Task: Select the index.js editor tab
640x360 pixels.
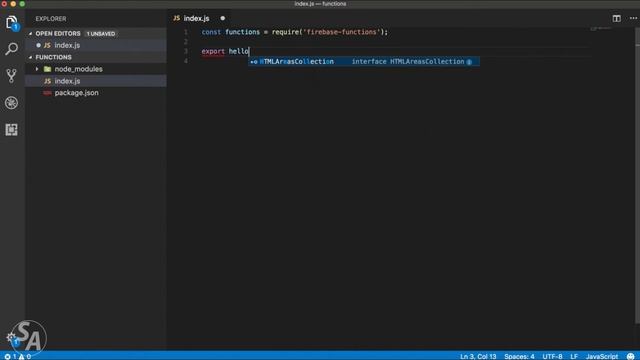Action: (x=199, y=18)
